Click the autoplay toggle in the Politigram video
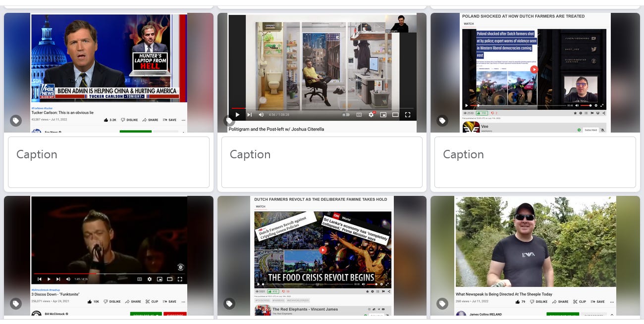The height and width of the screenshot is (324, 644). pos(346,115)
